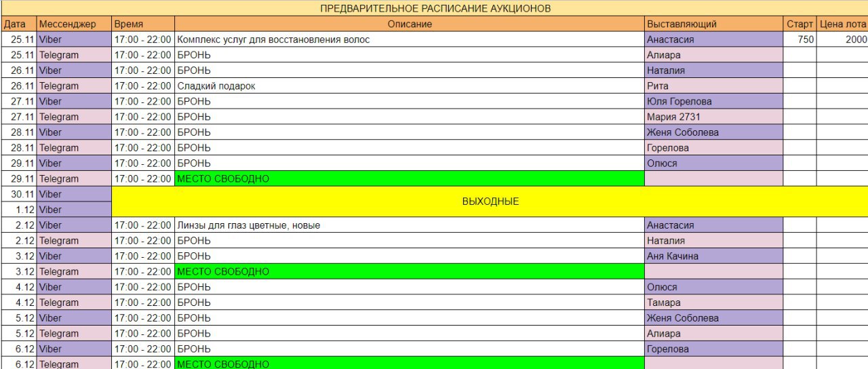Click the Выставляющий column header

714,24
